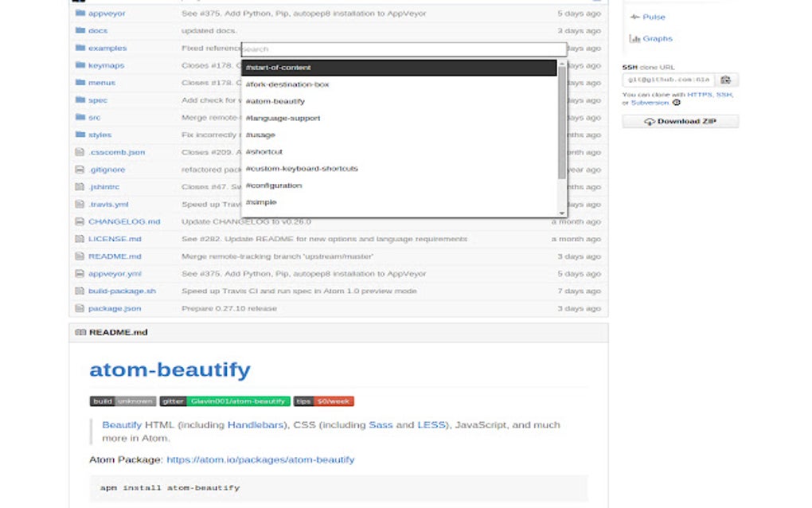This screenshot has width=812, height=508.
Task: Click the keymaps folder icon
Action: [x=80, y=64]
